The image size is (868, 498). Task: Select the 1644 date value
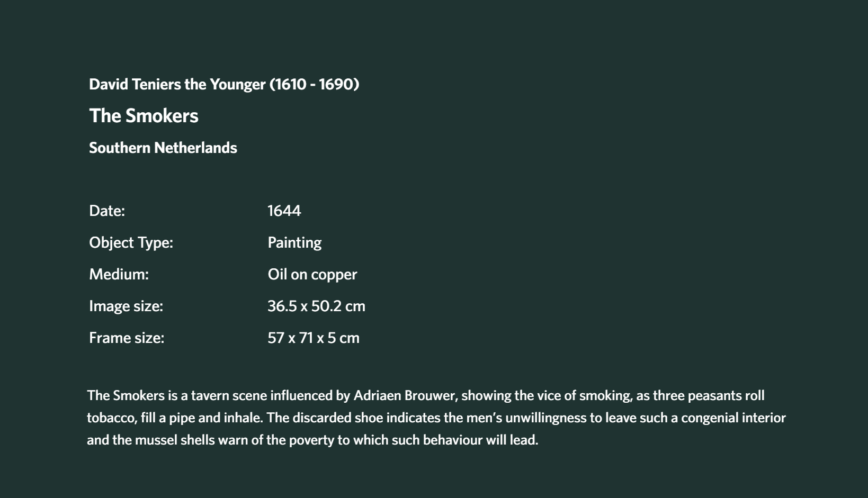click(x=284, y=211)
